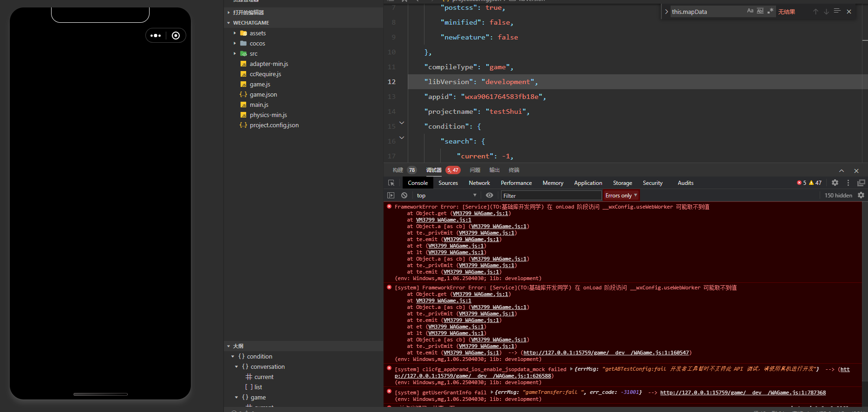Open console settings gear next to hidden count
Image resolution: width=868 pixels, height=412 pixels.
(x=861, y=196)
